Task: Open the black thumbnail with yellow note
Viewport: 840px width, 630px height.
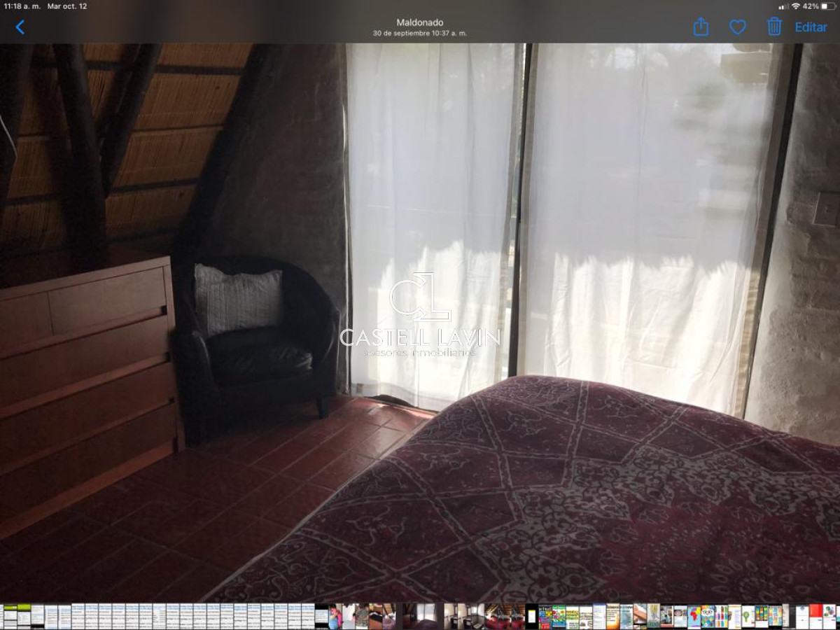Action: tap(532, 616)
